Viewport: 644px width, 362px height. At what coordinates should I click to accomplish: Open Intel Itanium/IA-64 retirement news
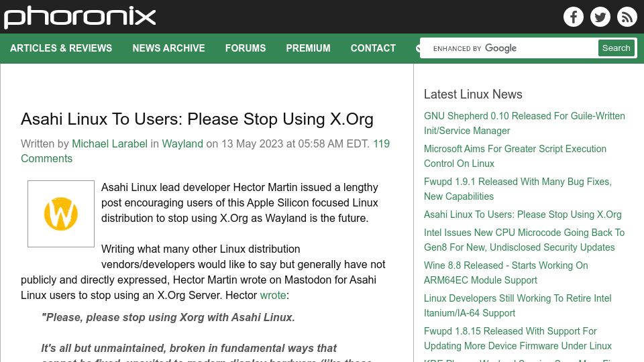[x=517, y=306]
